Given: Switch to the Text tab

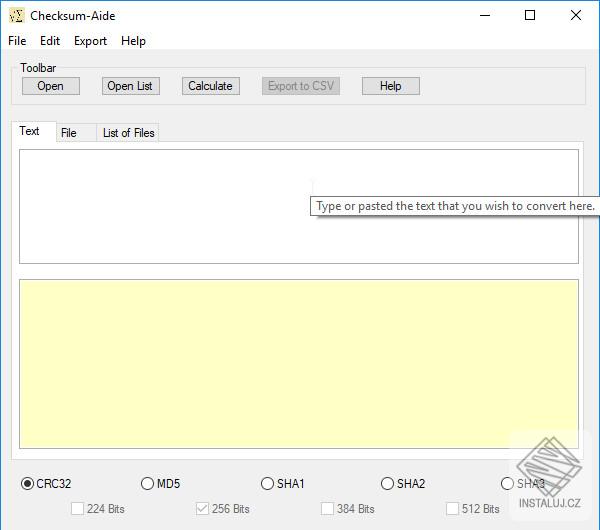Looking at the screenshot, I should 34,131.
